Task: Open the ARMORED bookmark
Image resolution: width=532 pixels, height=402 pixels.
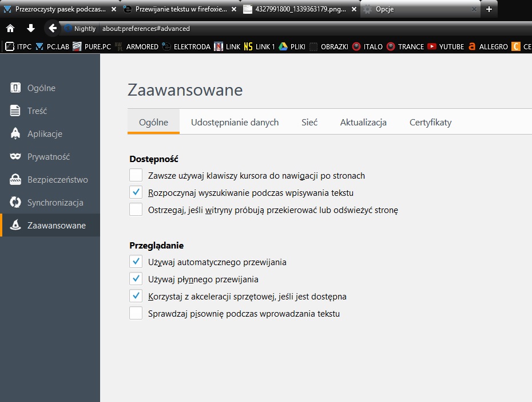Action: (x=137, y=46)
